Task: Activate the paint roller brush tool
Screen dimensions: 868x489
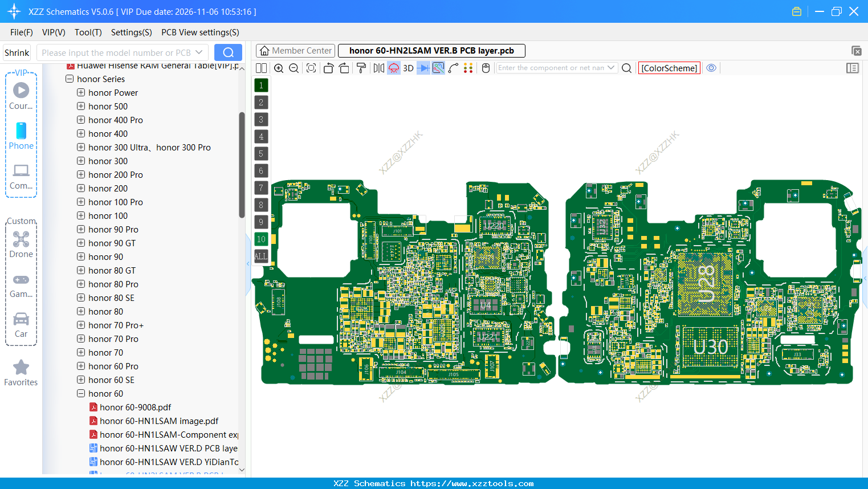Action: click(361, 68)
